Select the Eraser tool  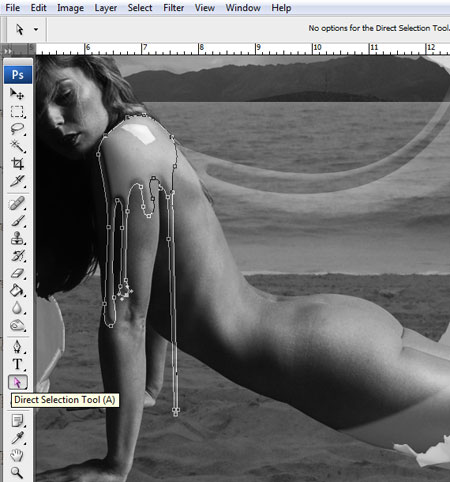17,273
